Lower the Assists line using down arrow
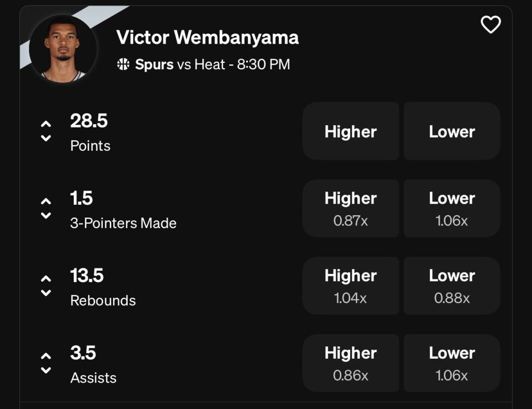The height and width of the screenshot is (409, 532). point(46,371)
